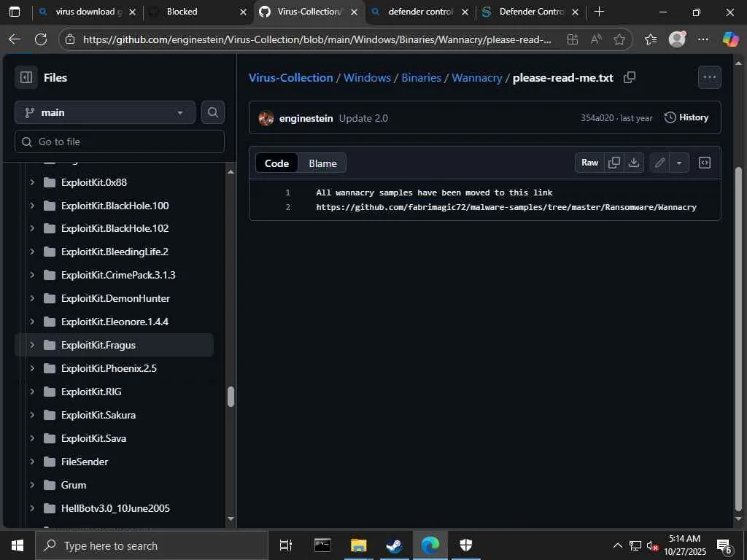Open commit 354a020 hash link

(x=597, y=118)
